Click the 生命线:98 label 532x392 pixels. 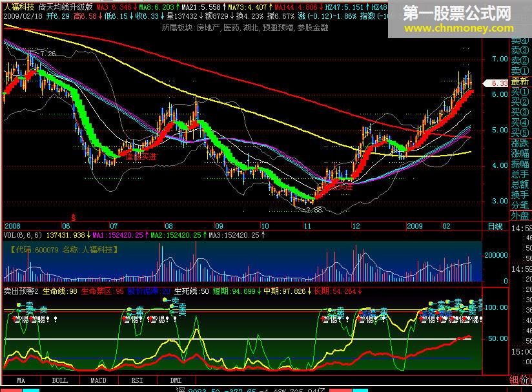pos(59,291)
